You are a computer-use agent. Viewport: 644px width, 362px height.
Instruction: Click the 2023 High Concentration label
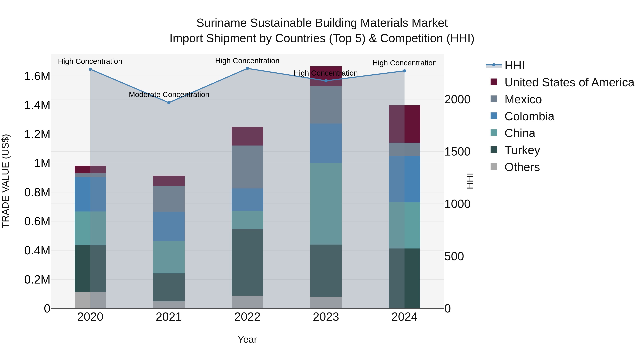[x=326, y=73]
